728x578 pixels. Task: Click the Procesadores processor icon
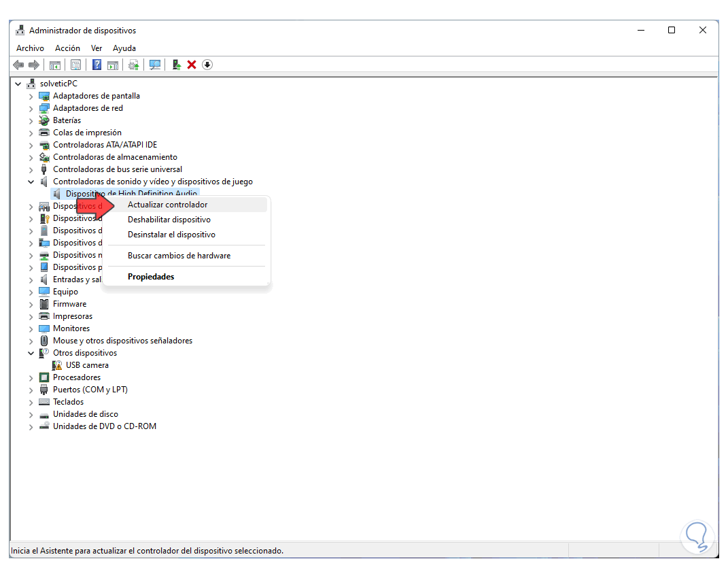pos(44,377)
